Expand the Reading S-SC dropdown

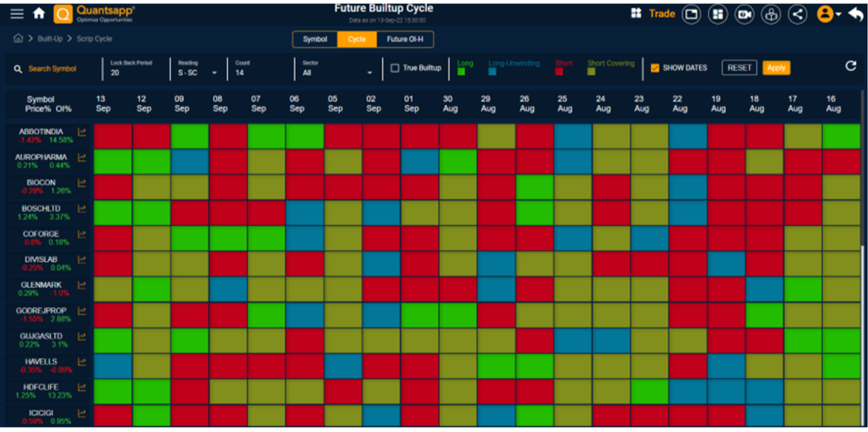click(214, 72)
